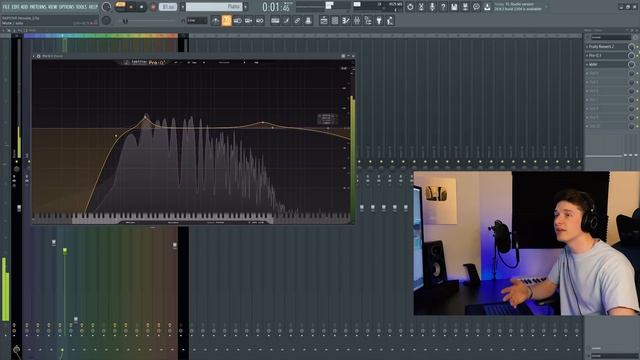This screenshot has width=640, height=360.
Task: Click the tempo field
Action: click(168, 7)
